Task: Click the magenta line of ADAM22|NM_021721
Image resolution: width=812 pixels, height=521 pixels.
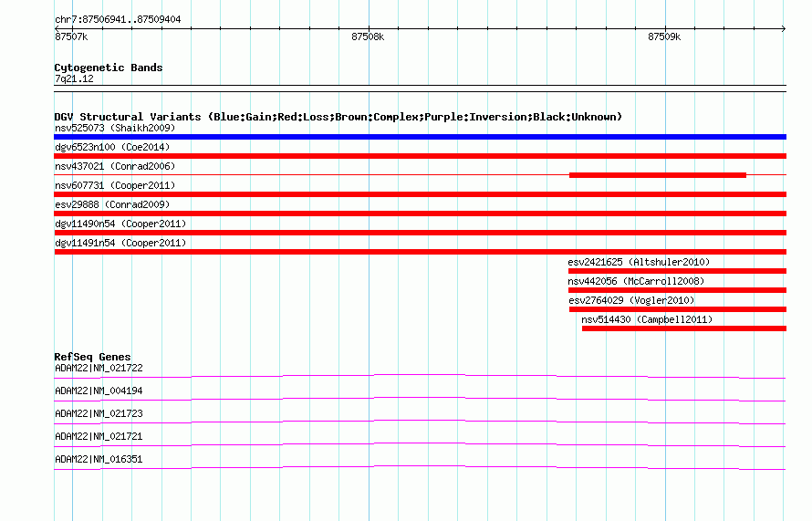Action: (420, 444)
